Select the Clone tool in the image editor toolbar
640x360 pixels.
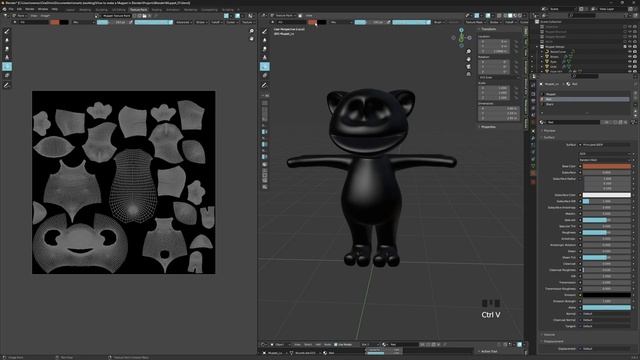pyautogui.click(x=7, y=58)
